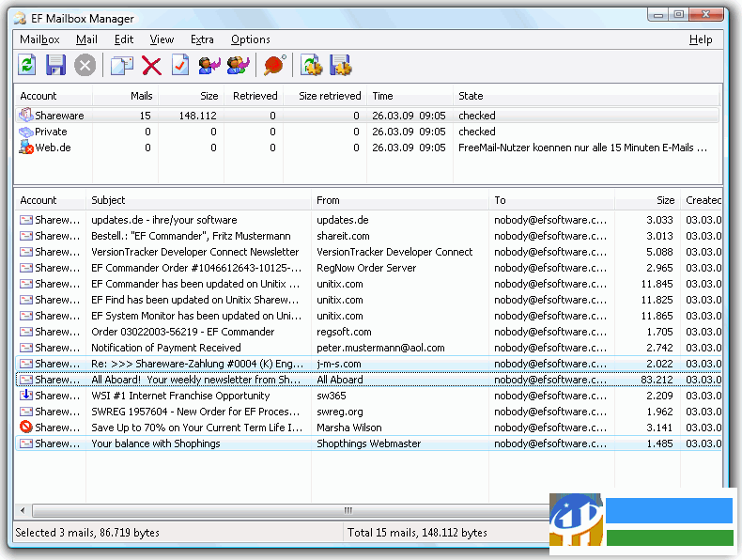
Task: Click the copy documents toolbar icon
Action: pyautogui.click(x=121, y=66)
